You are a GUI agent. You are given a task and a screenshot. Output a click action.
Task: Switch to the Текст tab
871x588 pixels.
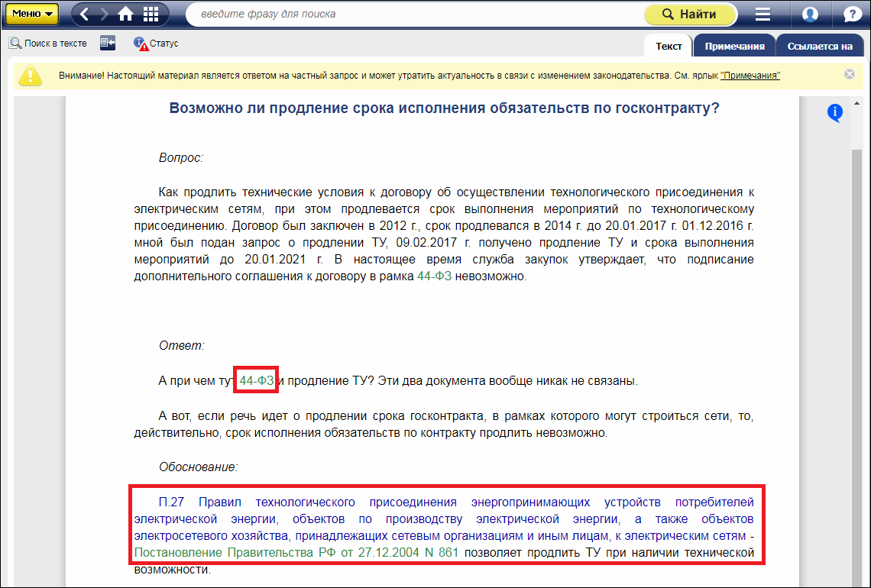[x=669, y=46]
